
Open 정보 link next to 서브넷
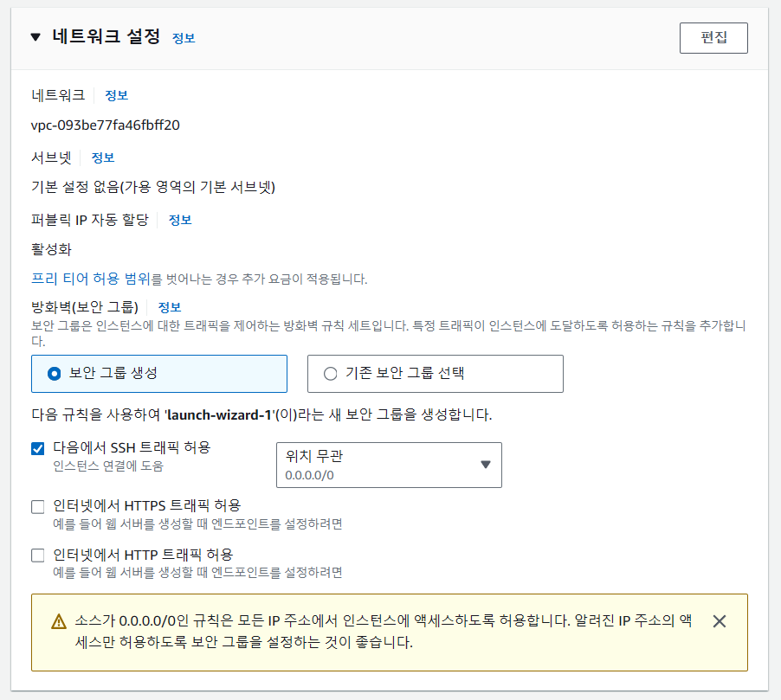[x=103, y=157]
